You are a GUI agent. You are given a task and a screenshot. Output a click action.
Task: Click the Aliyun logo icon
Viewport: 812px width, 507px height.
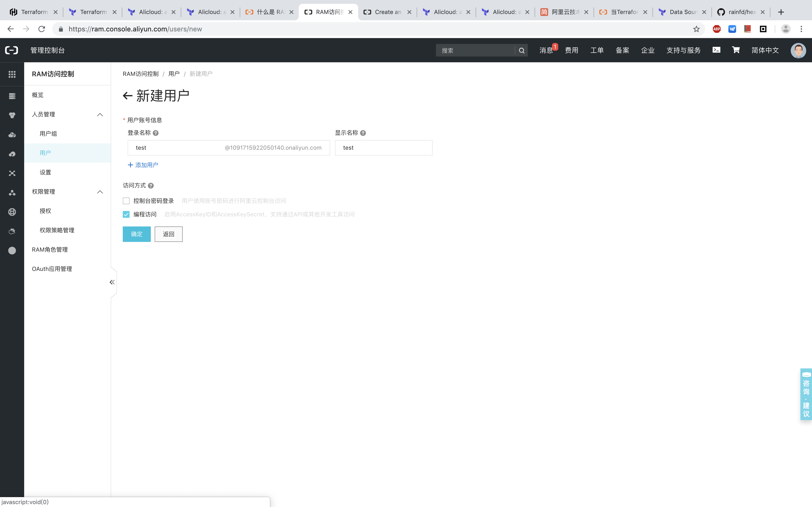coord(12,50)
